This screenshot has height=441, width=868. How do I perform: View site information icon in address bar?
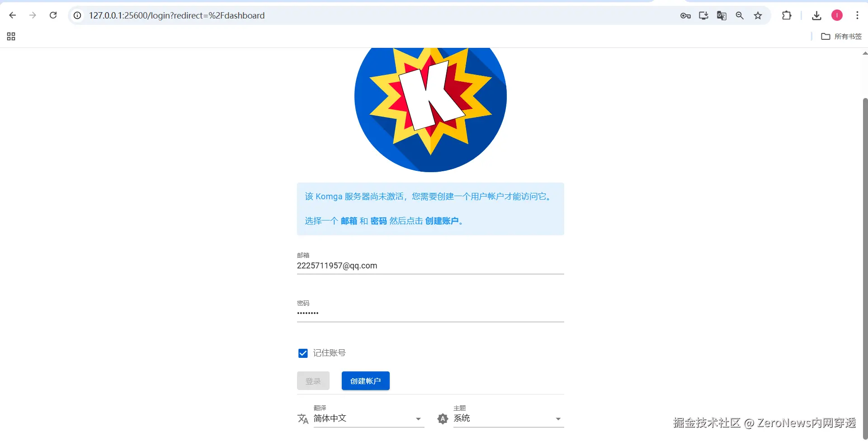(77, 15)
